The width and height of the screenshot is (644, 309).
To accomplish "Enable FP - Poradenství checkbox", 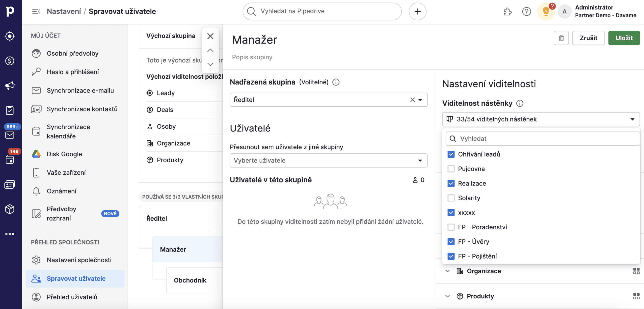I will point(451,227).
